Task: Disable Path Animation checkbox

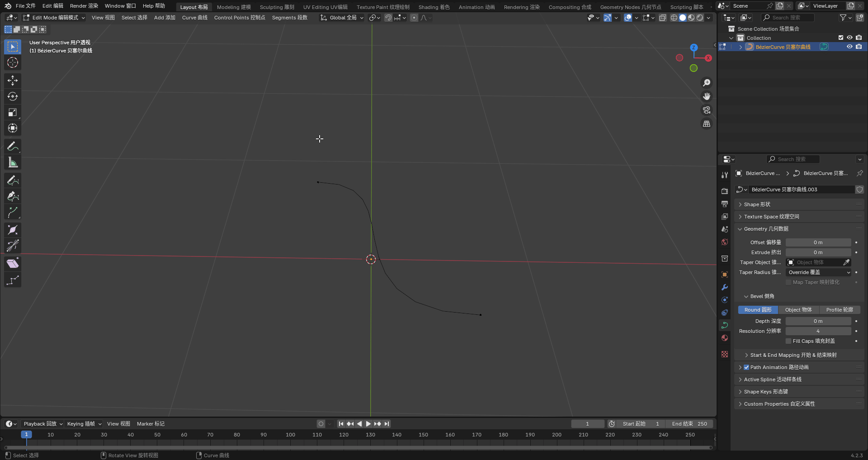Action: tap(746, 367)
